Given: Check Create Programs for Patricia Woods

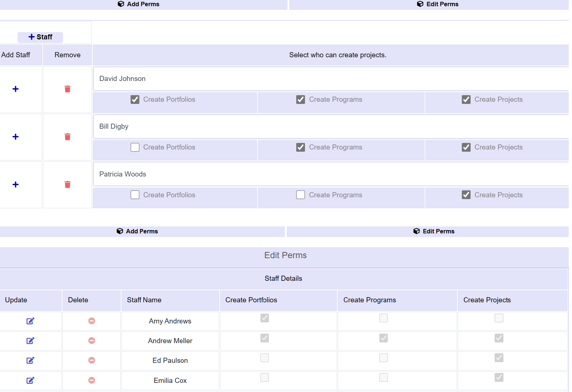Looking at the screenshot, I should (x=301, y=195).
